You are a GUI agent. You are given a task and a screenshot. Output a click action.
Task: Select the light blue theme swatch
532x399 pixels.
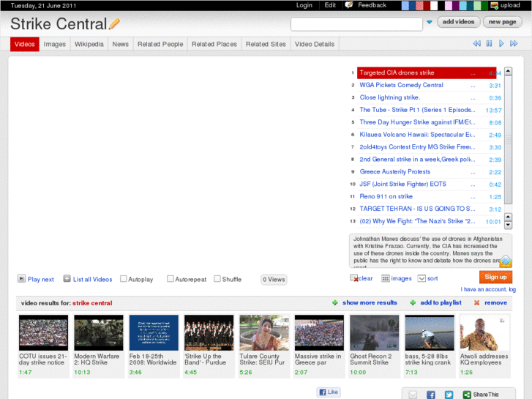[x=405, y=5]
